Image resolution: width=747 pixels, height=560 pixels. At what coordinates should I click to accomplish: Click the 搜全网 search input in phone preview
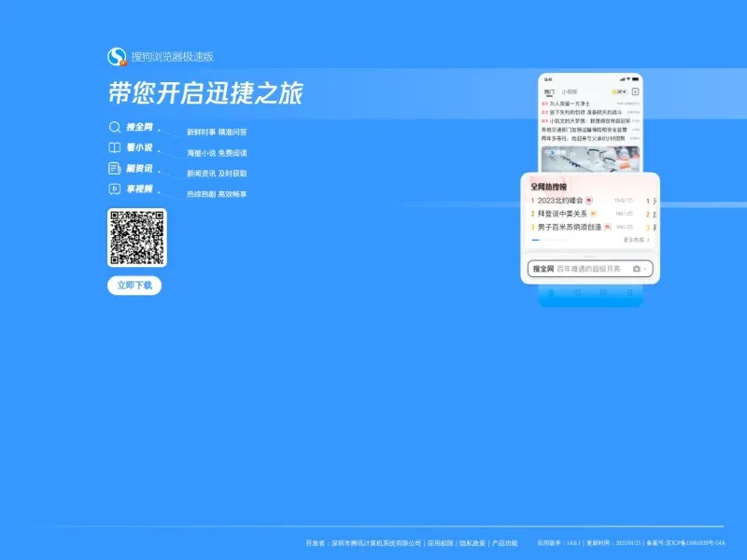click(590, 269)
